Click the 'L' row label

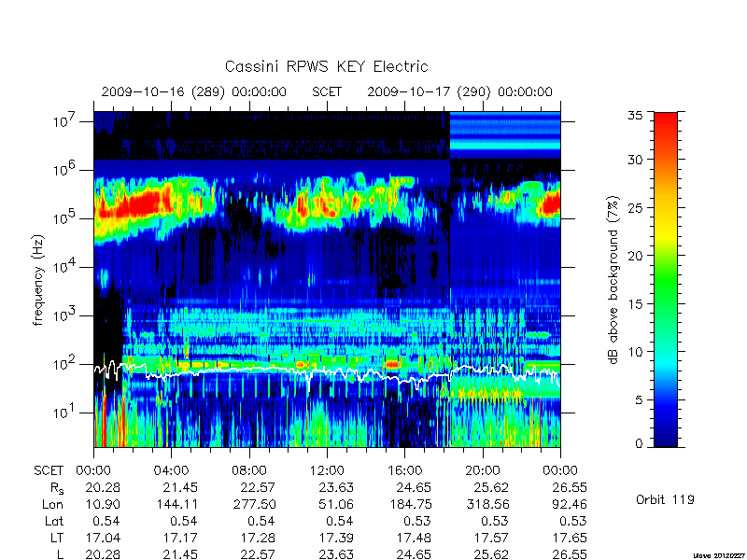click(60, 554)
